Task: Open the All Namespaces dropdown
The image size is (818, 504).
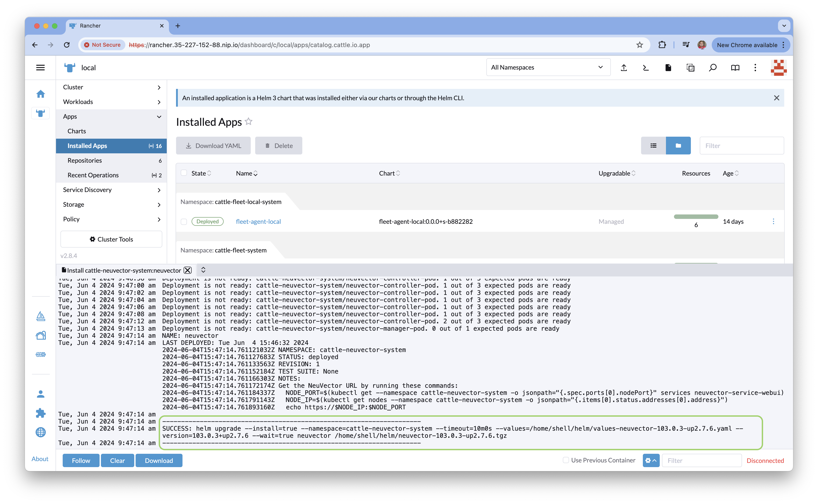Action: (548, 67)
